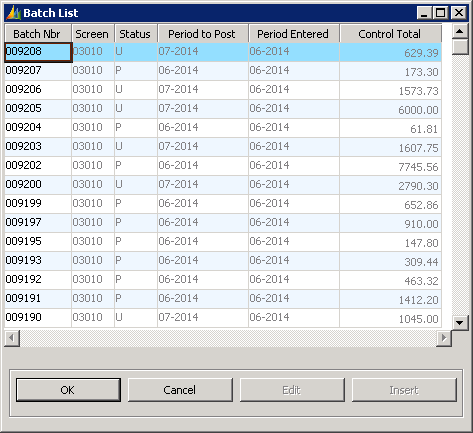Select batch number 009199 row
The width and height of the screenshot is (473, 433).
click(x=223, y=204)
